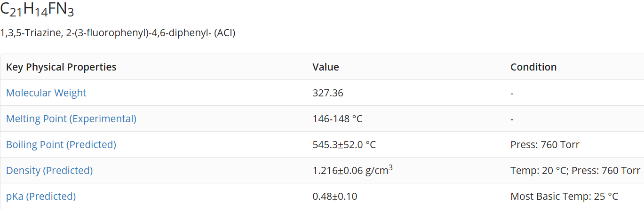Open the Boiling Point (Predicted) link
The height and width of the screenshot is (213, 644).
(61, 145)
